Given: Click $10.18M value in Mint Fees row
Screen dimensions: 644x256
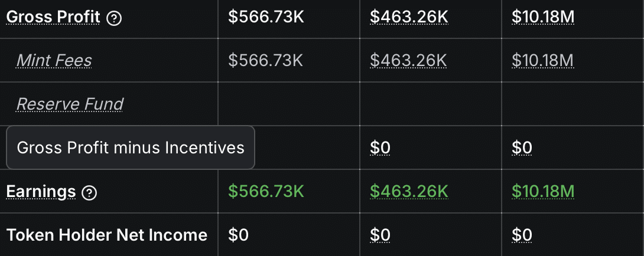Looking at the screenshot, I should [x=543, y=60].
